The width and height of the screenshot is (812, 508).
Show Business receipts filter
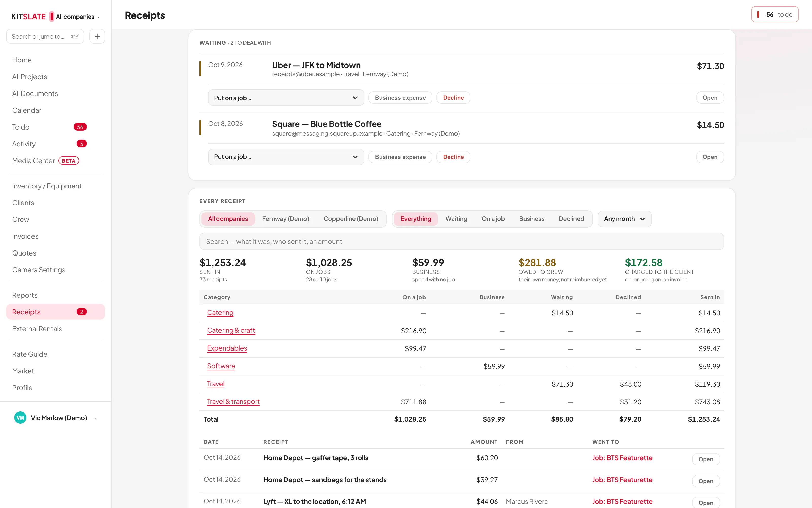(x=532, y=219)
